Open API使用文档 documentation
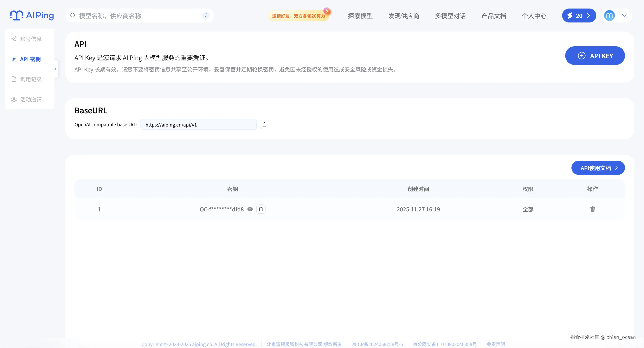This screenshot has height=348, width=644. (598, 168)
